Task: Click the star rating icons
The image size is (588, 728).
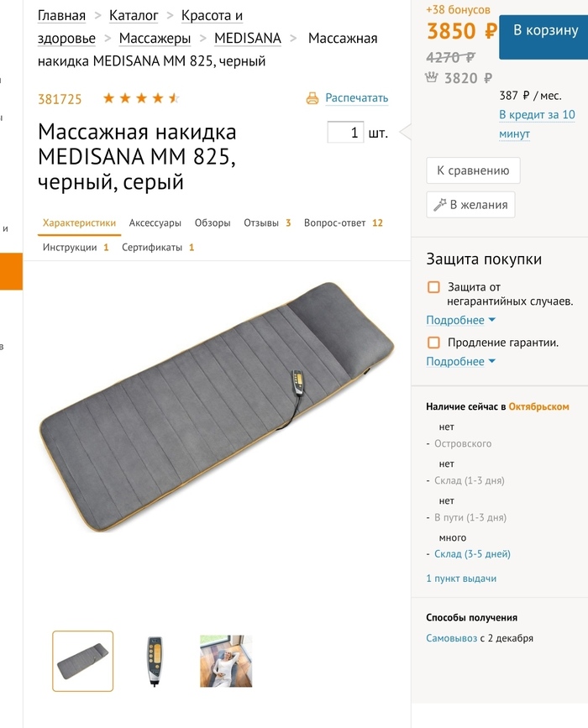Action: (x=141, y=98)
